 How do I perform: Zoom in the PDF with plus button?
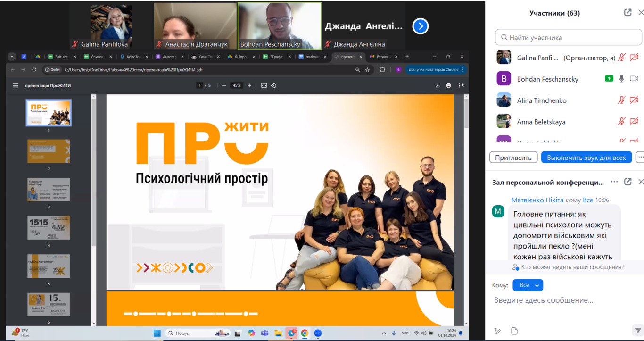[x=249, y=85]
